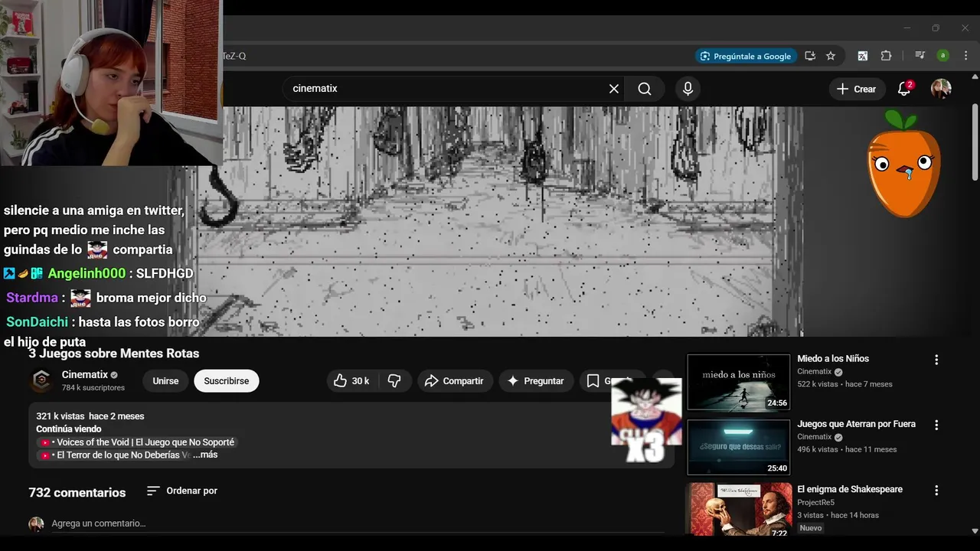Click the page scrollbar thumb
Screen dimensions: 980x551
click(975, 142)
